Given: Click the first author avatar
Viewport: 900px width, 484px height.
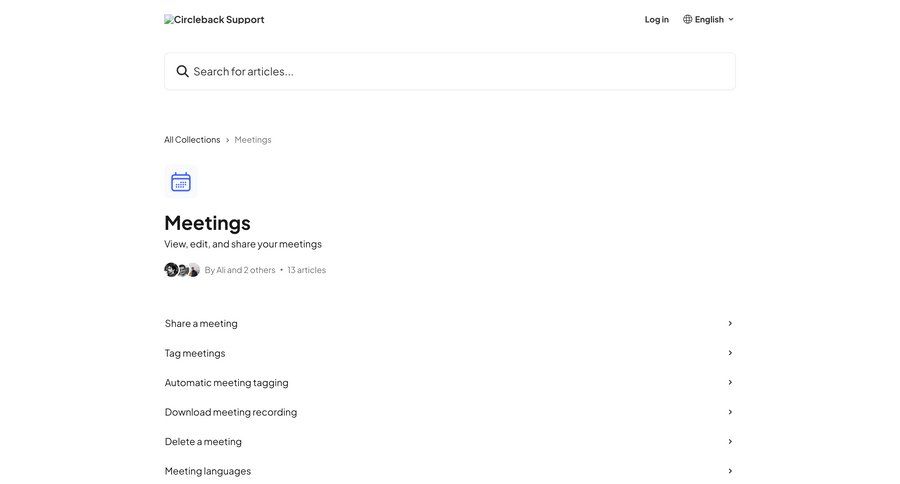Looking at the screenshot, I should click(171, 270).
